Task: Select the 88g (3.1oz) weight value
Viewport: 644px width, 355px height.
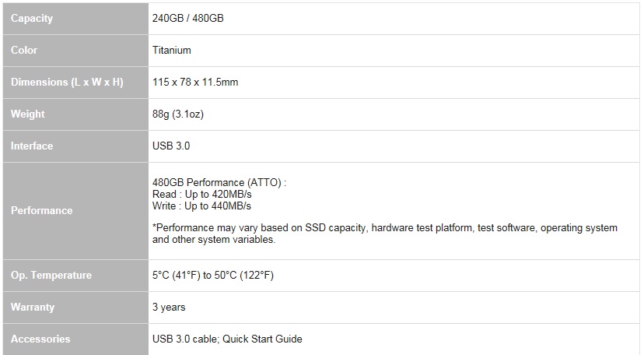Action: click(x=178, y=114)
